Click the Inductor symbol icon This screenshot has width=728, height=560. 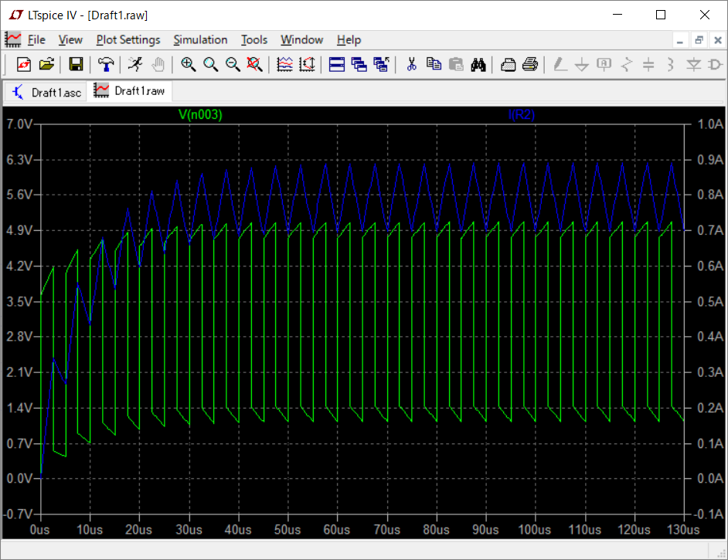(671, 64)
